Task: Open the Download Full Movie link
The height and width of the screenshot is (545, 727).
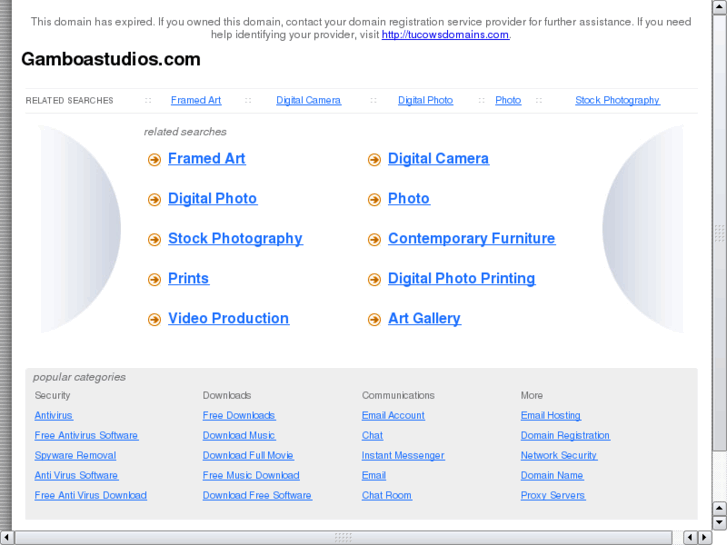Action: [x=248, y=455]
